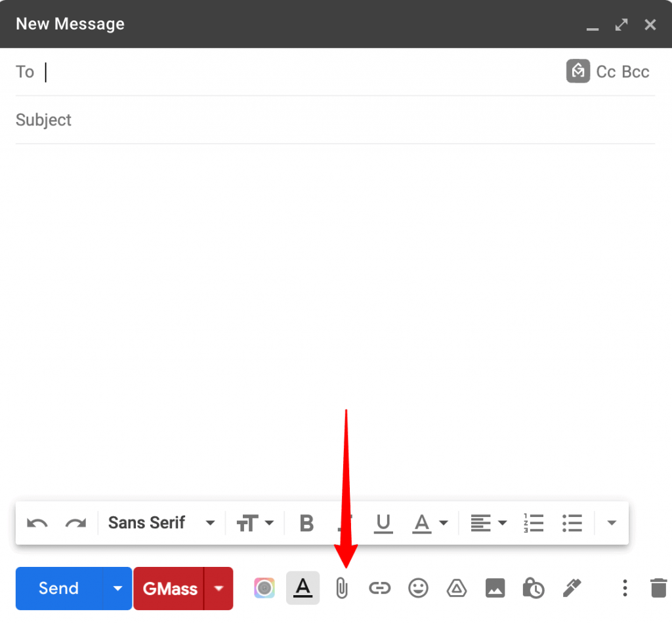
Task: Discard the draft with the trash icon
Action: point(660,588)
